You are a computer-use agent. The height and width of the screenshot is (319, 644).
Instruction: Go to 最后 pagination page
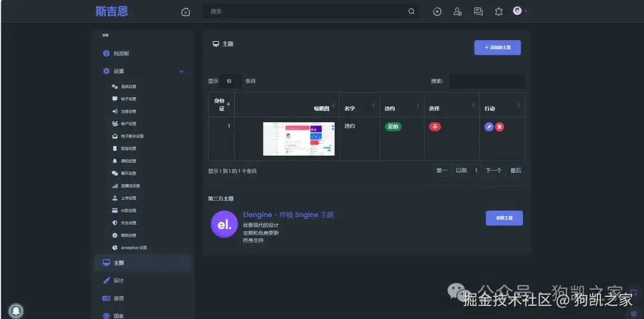coord(515,171)
